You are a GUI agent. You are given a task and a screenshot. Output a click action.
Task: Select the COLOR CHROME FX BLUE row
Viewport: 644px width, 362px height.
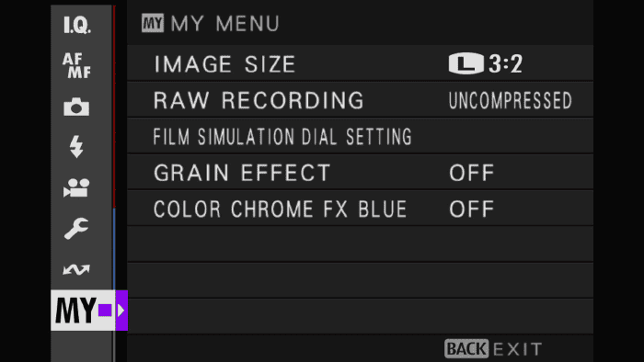point(361,209)
